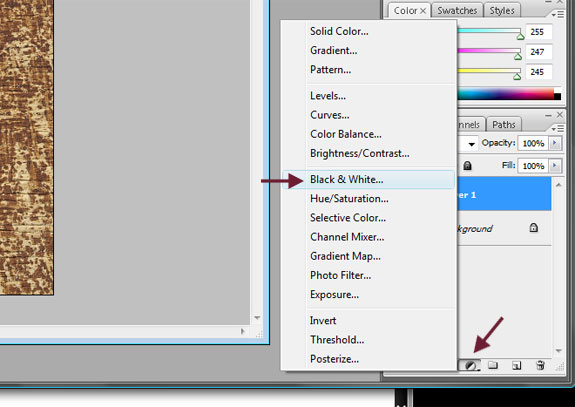The height and width of the screenshot is (407, 575).
Task: Click Layers panel scroll up arrow
Action: 558,185
